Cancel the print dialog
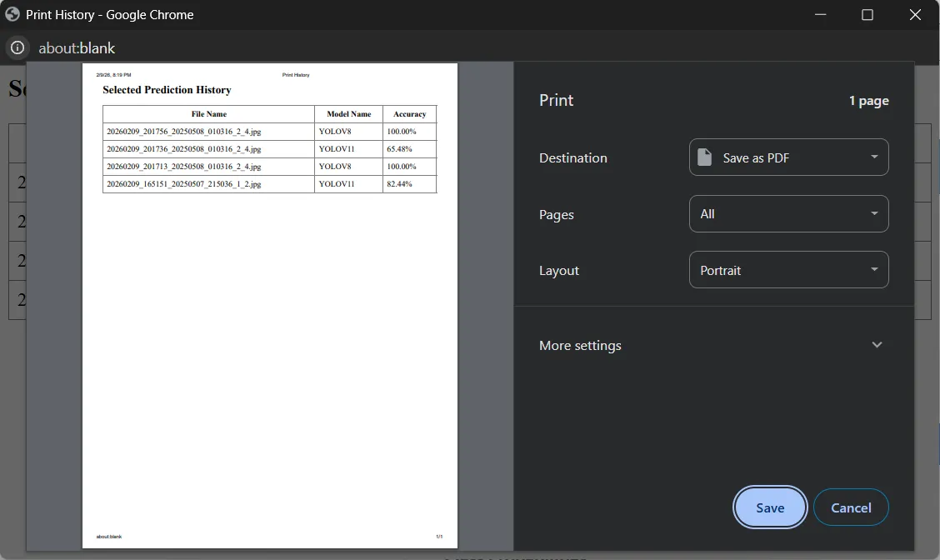This screenshot has height=560, width=940. (x=851, y=507)
